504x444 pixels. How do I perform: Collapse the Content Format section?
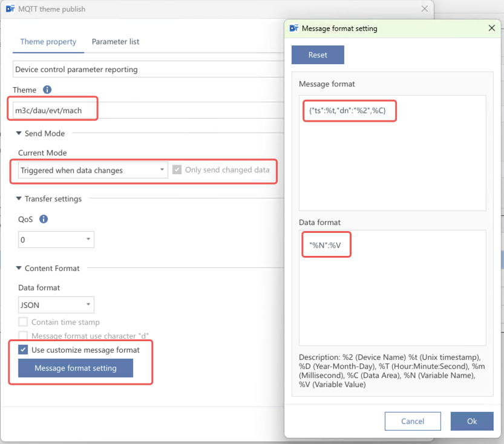[x=19, y=268]
